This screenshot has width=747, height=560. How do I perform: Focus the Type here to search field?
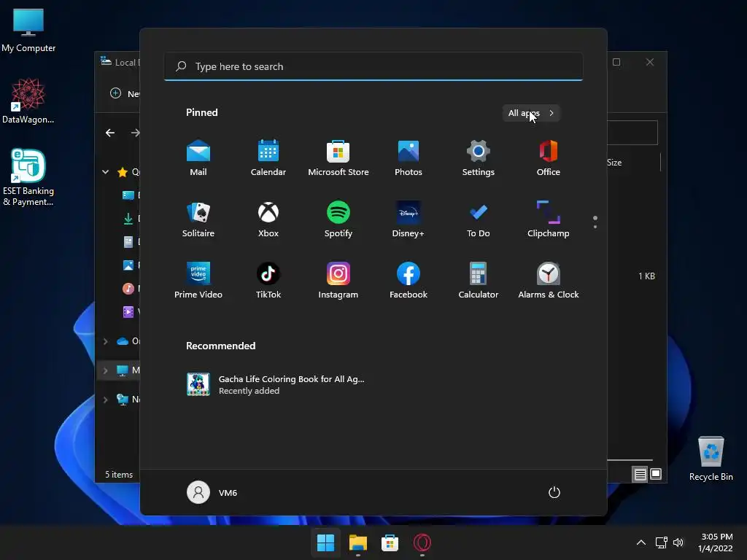[x=373, y=66]
